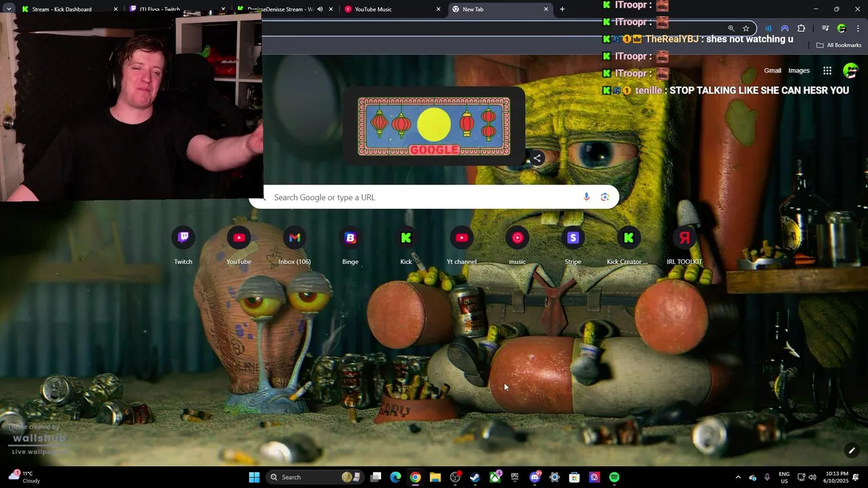Open Task View on taskbar

pyautogui.click(x=376, y=477)
